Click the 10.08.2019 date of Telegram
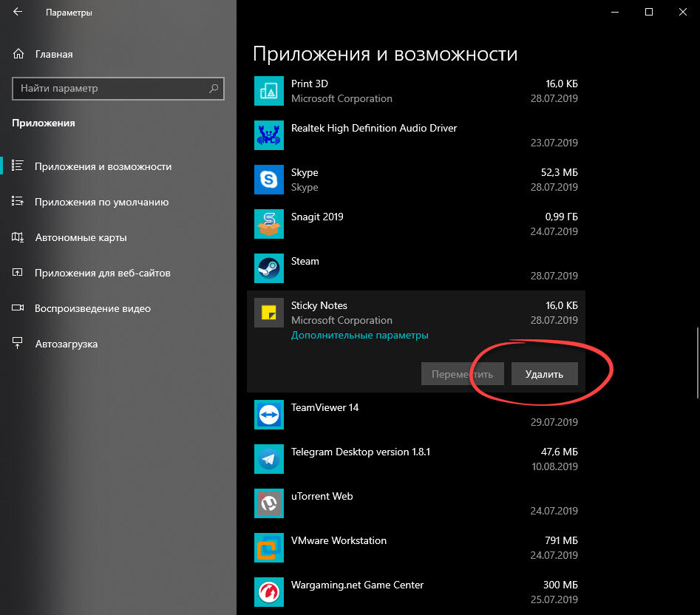Image resolution: width=700 pixels, height=615 pixels. tap(554, 467)
